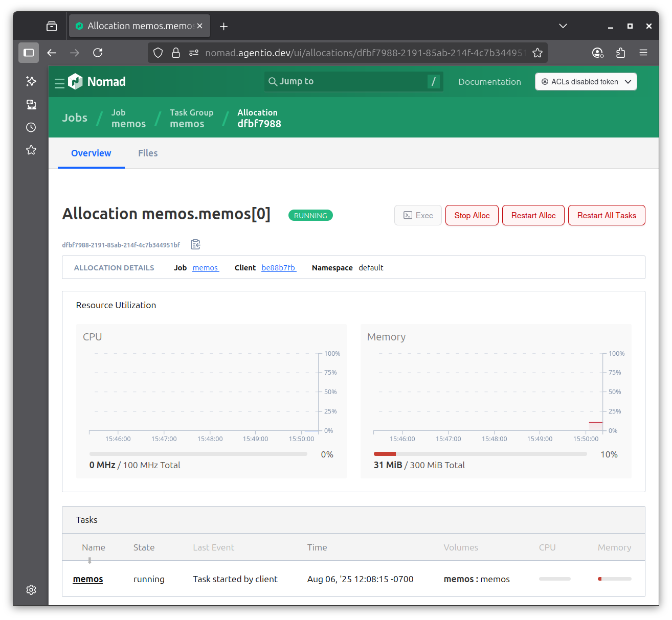Click the browser address bar URL
Image resolution: width=672 pixels, height=620 pixels.
(x=366, y=53)
